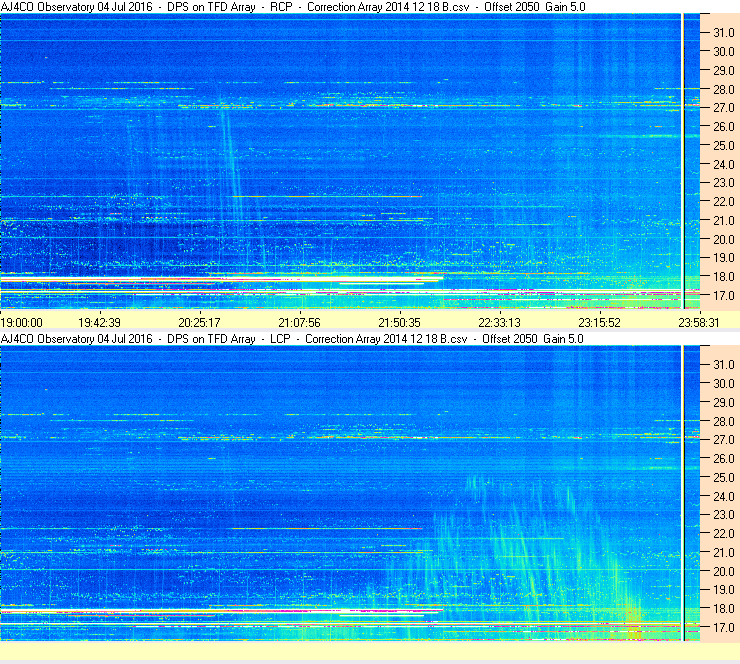Click 19.0 frequency label on RCP chart
Viewport: 740px width, 664px height.
coord(724,258)
